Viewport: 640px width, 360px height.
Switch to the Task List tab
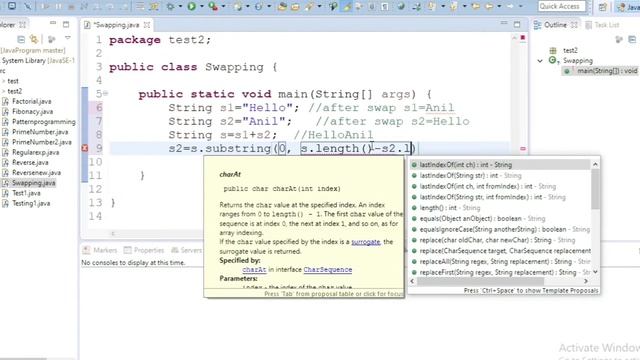click(x=602, y=25)
